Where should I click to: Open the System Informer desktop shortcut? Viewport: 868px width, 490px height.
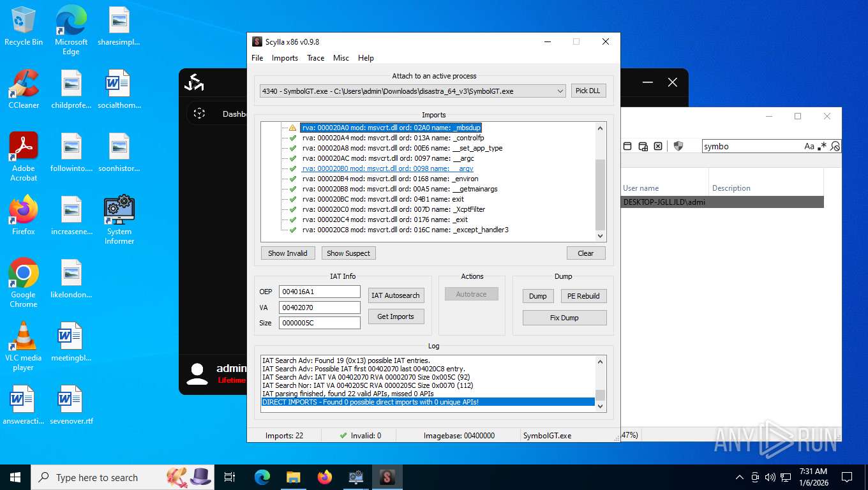(x=119, y=220)
